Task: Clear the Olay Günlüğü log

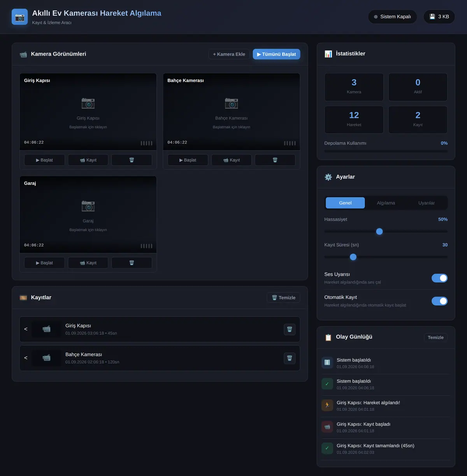Action: click(x=435, y=338)
